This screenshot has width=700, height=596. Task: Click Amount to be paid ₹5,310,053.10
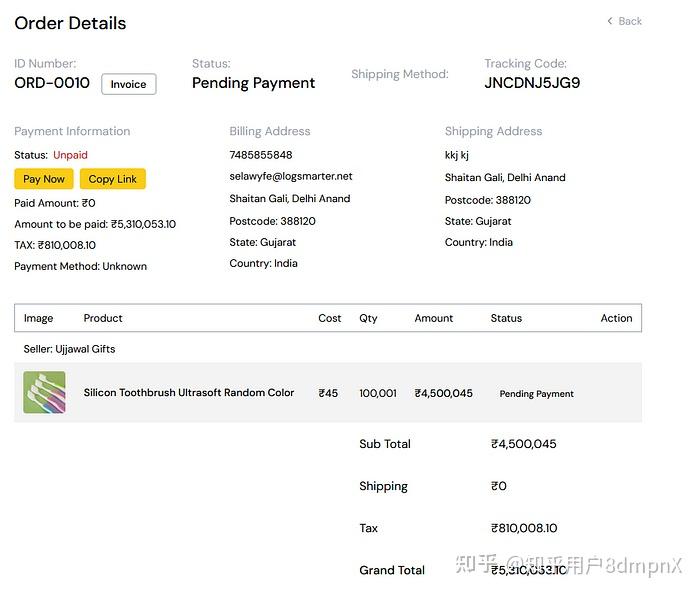[x=95, y=224]
